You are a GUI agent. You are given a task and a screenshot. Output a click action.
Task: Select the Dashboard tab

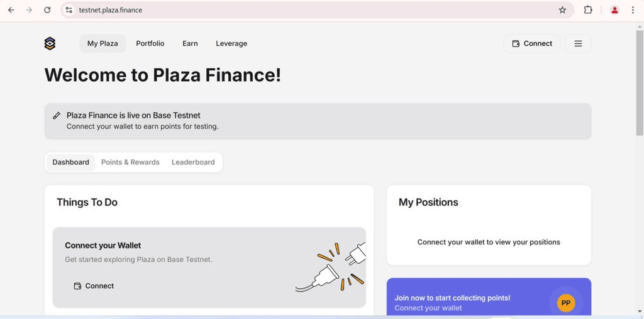coord(70,162)
